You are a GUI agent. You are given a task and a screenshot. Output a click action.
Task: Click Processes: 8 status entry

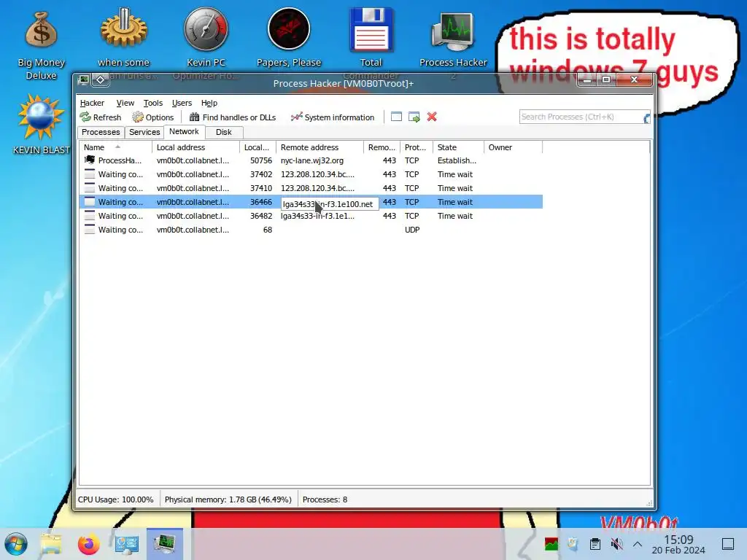tap(325, 499)
